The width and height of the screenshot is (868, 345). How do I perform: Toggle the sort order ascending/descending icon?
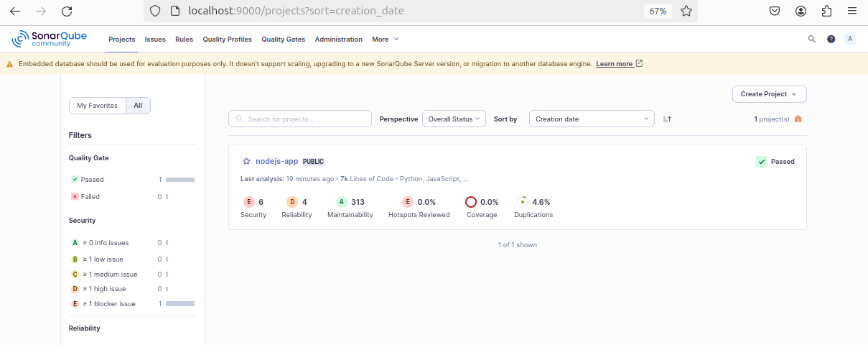point(667,119)
